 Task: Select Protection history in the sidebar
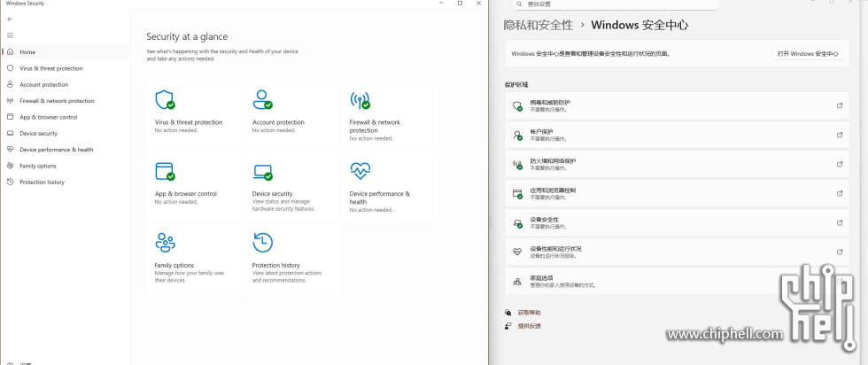pyautogui.click(x=42, y=182)
